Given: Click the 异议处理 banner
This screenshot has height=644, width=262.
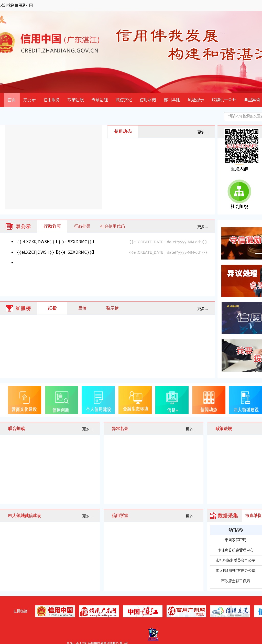Looking at the screenshot, I should 242,281.
